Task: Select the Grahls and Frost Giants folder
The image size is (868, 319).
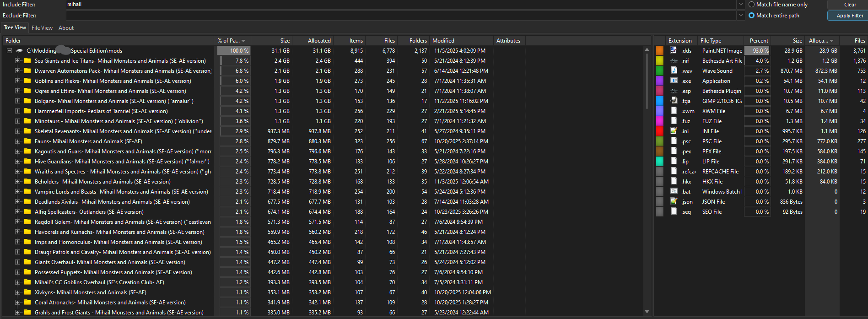Action: click(119, 312)
